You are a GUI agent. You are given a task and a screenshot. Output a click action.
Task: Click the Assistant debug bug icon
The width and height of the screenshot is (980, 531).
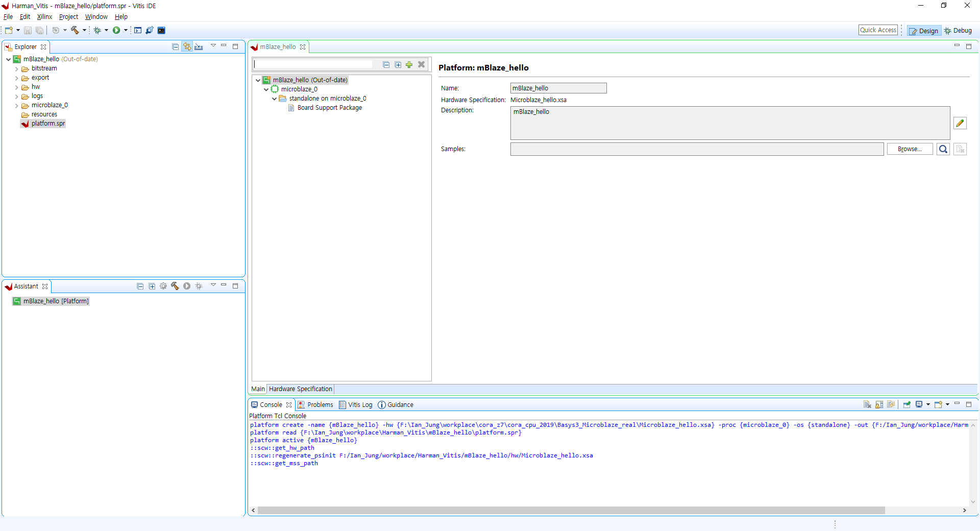pyautogui.click(x=199, y=286)
